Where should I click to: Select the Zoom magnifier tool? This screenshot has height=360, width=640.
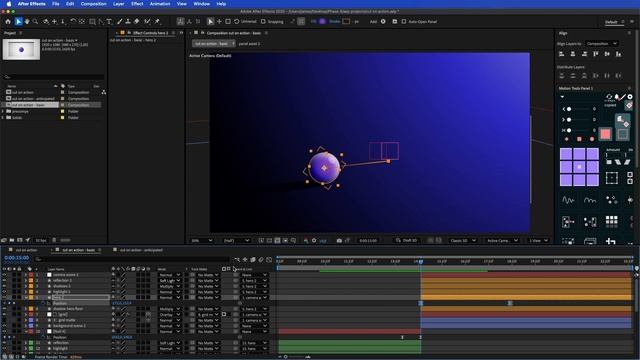[x=36, y=21]
